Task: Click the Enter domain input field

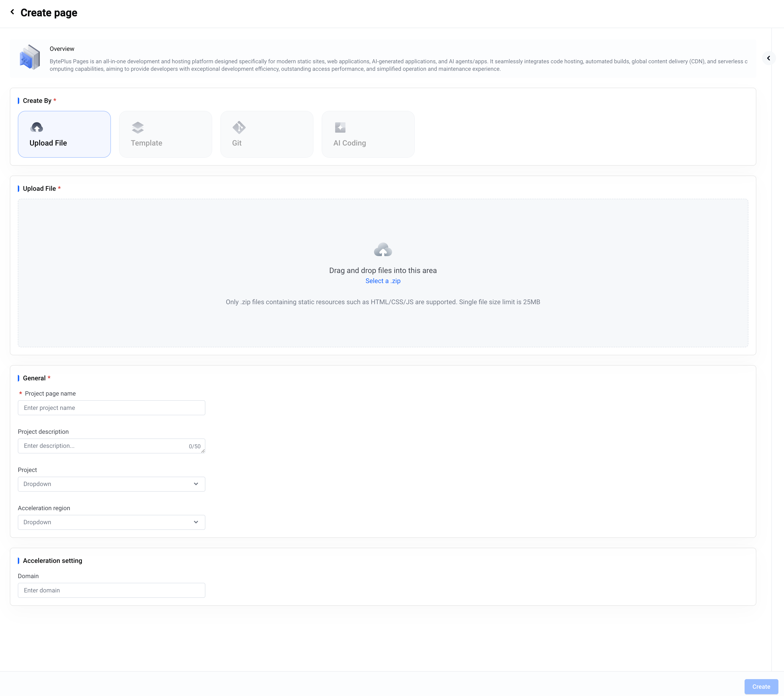Action: (x=111, y=590)
